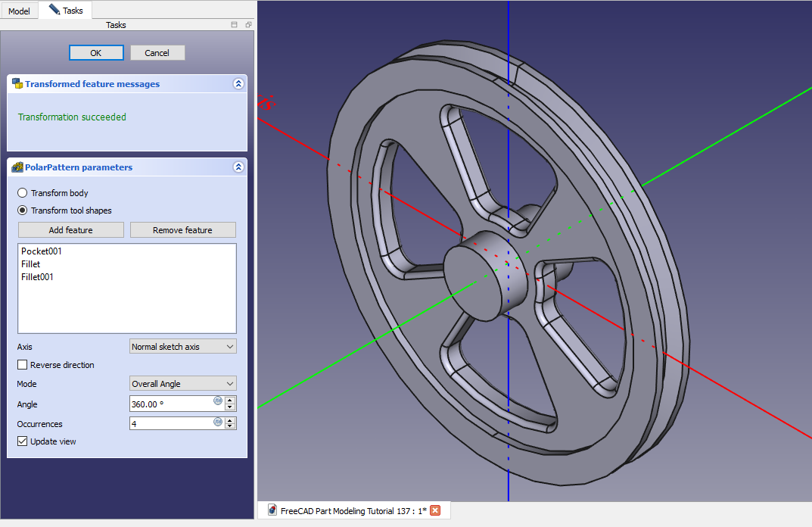Viewport: 812px width, 527px height.
Task: Collapse the Transformed feature messages section
Action: 238,84
